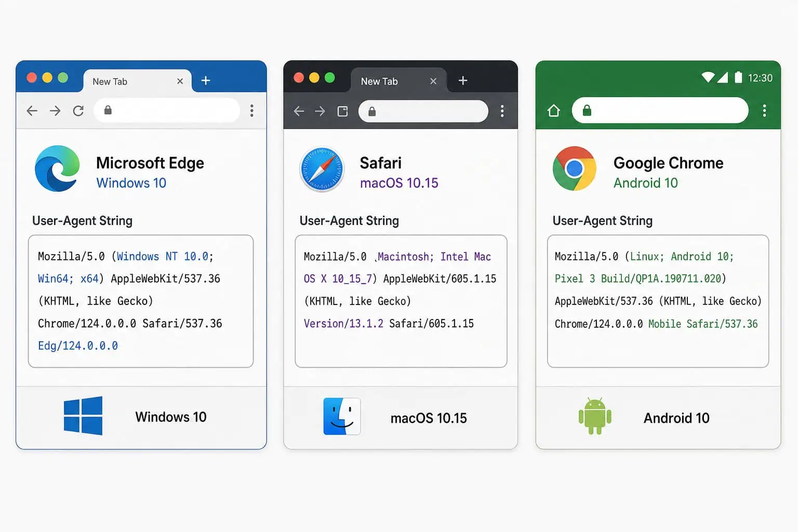Click the blue Windows 10 subtitle under Edge
This screenshot has width=798, height=532.
pyautogui.click(x=131, y=183)
